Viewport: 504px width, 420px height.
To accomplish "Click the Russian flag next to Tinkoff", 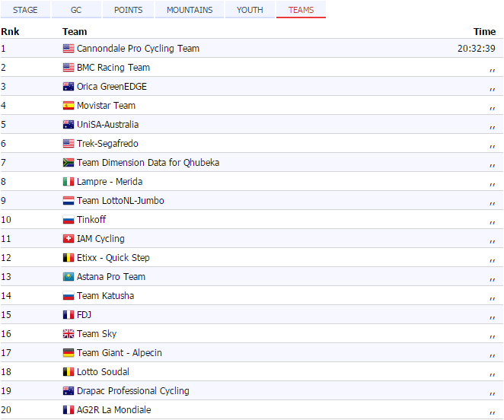I will coord(69,219).
